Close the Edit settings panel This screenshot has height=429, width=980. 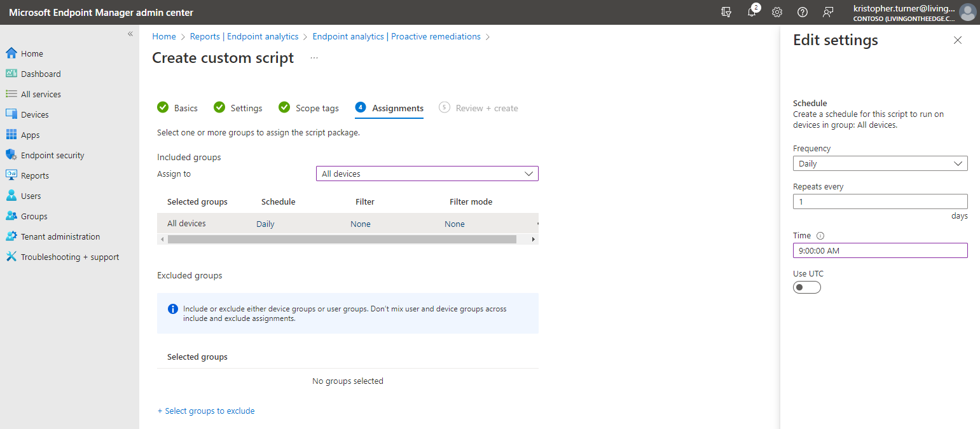click(958, 40)
